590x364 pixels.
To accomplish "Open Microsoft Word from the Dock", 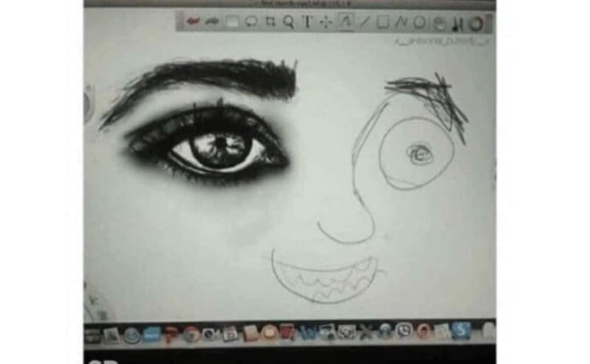I will tap(307, 332).
